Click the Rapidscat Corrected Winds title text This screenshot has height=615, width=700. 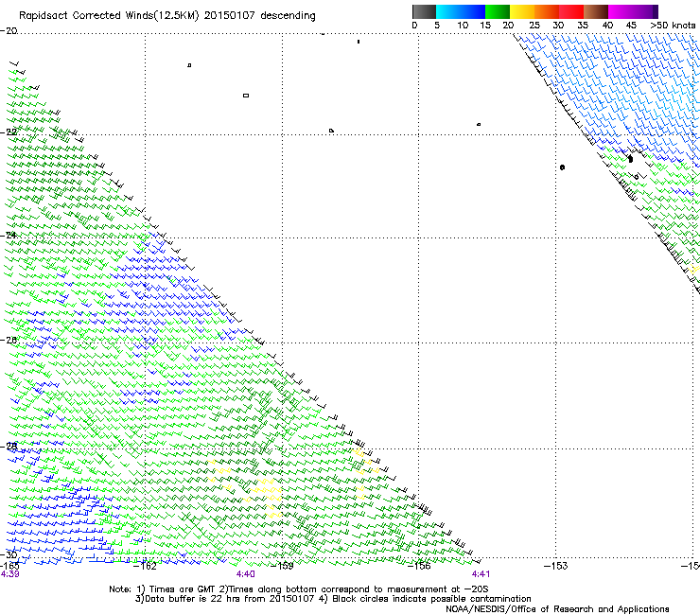point(167,16)
